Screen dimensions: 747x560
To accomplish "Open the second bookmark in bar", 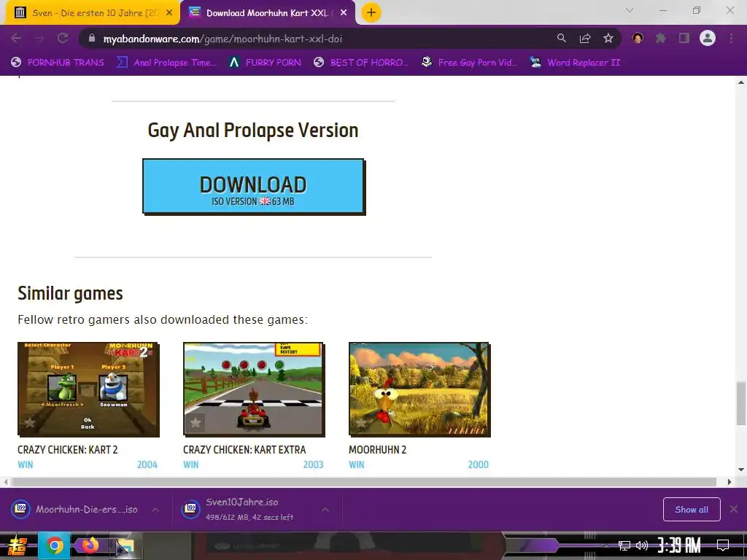I will click(167, 63).
